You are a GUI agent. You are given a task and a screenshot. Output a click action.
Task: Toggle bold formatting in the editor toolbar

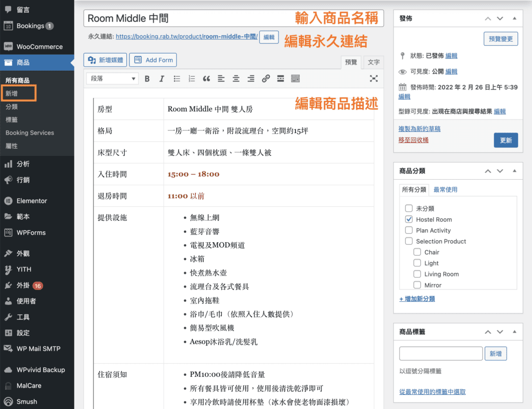coord(147,78)
